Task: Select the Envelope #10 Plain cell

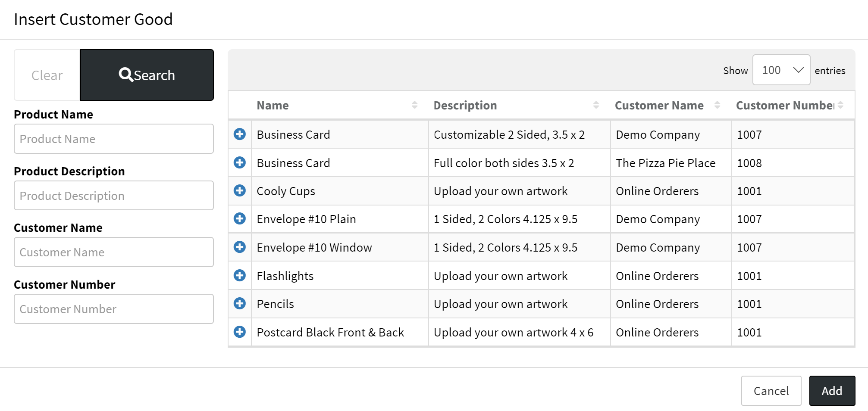Action: click(x=340, y=219)
